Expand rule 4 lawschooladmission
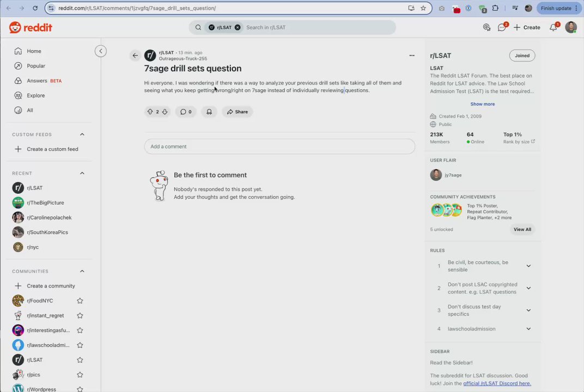 pyautogui.click(x=528, y=329)
